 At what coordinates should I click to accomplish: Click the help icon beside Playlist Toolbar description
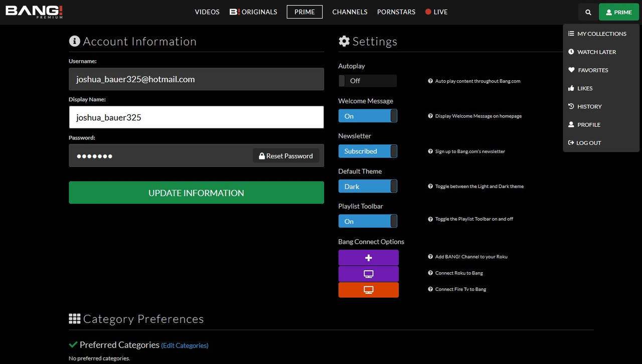430,219
